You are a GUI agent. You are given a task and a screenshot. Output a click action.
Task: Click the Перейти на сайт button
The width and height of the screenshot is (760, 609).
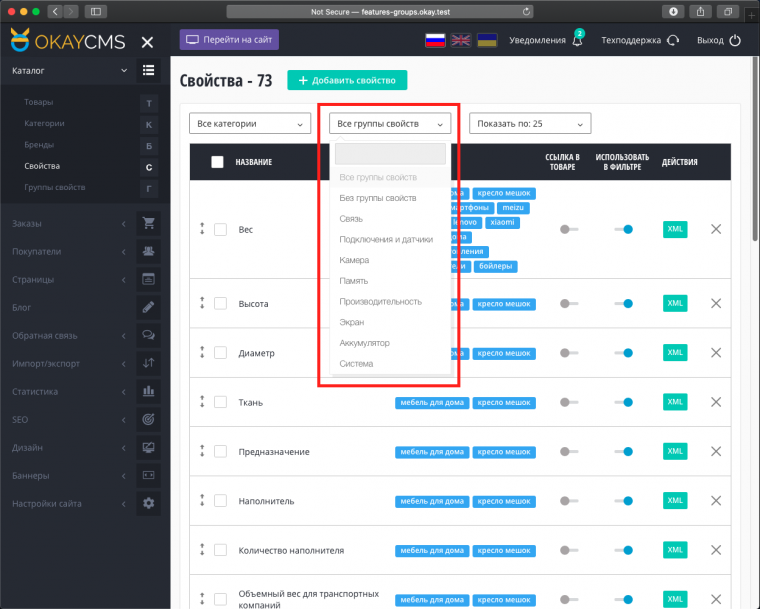pyautogui.click(x=229, y=40)
